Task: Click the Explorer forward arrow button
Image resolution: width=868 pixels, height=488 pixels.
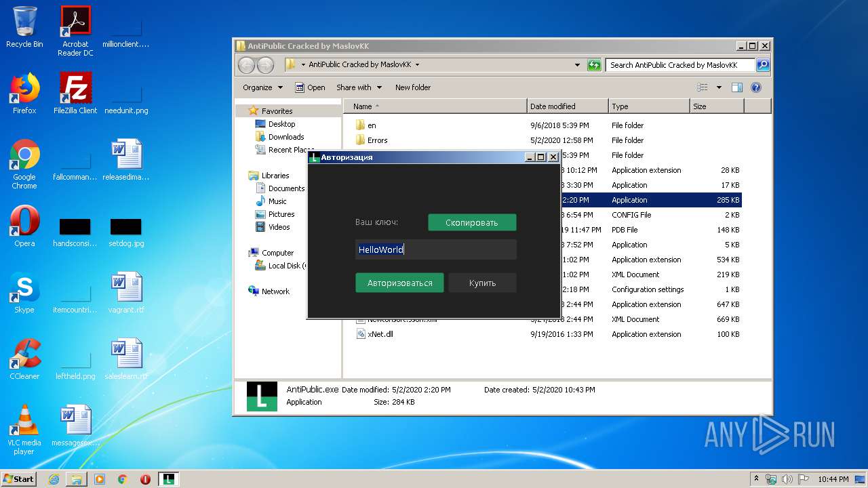Action: (266, 65)
